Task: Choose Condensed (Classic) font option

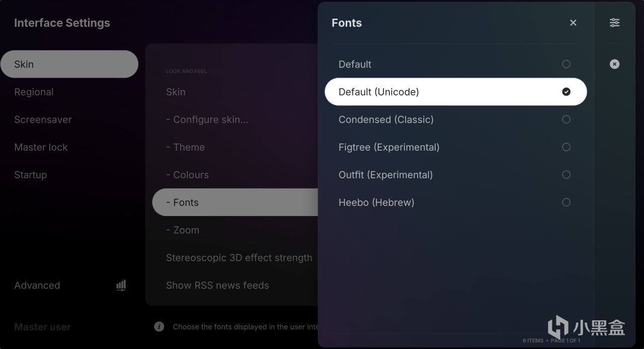Action: (456, 119)
